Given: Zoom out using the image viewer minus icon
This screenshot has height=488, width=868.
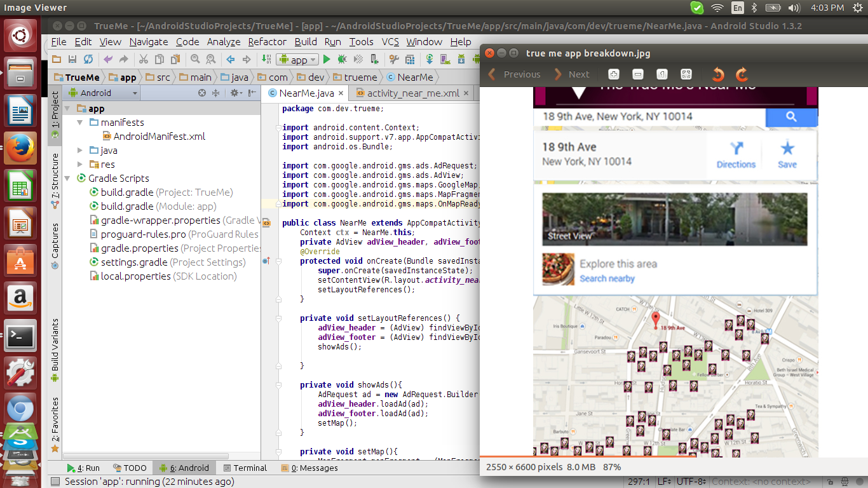Looking at the screenshot, I should pyautogui.click(x=638, y=74).
